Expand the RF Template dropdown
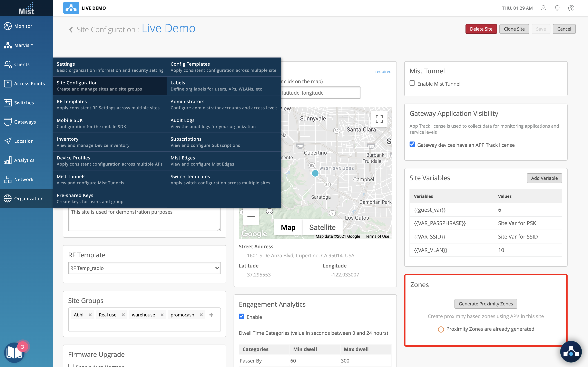Image resolution: width=588 pixels, height=367 pixels. point(144,268)
